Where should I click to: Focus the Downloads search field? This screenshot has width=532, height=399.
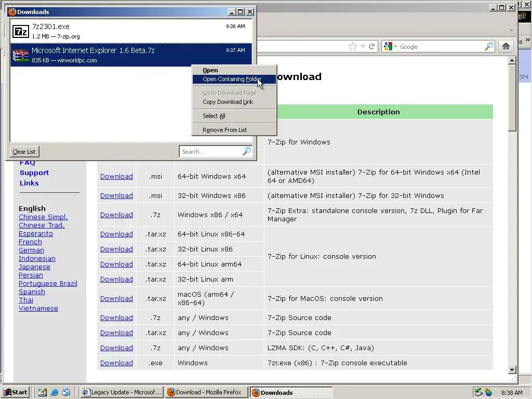pos(211,152)
